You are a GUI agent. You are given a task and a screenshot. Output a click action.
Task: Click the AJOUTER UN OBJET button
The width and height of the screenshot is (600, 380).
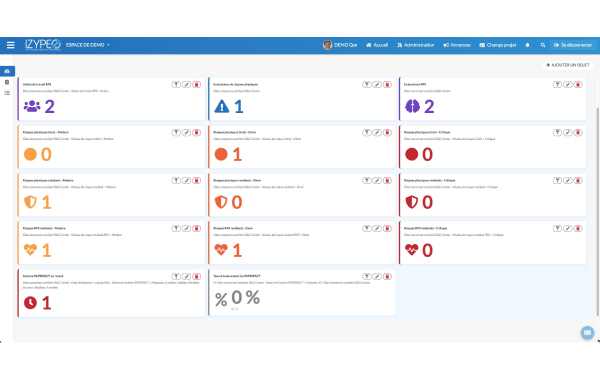[568, 65]
